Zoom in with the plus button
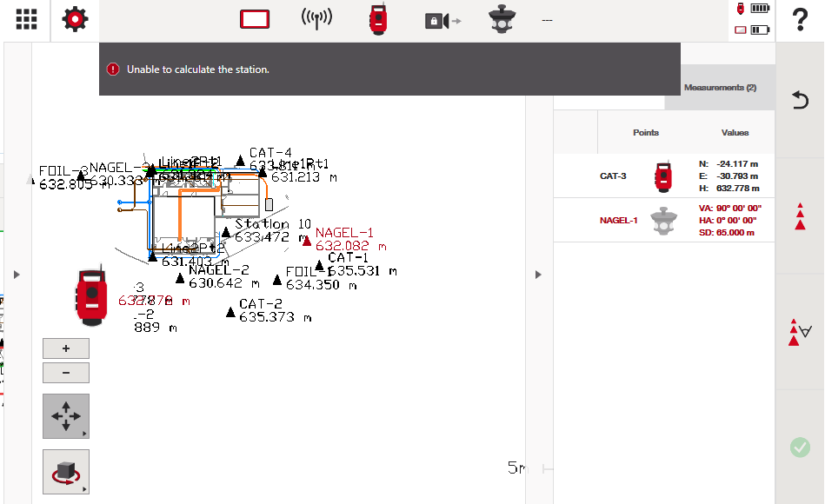Viewport: 825px width, 504px height. pyautogui.click(x=66, y=348)
